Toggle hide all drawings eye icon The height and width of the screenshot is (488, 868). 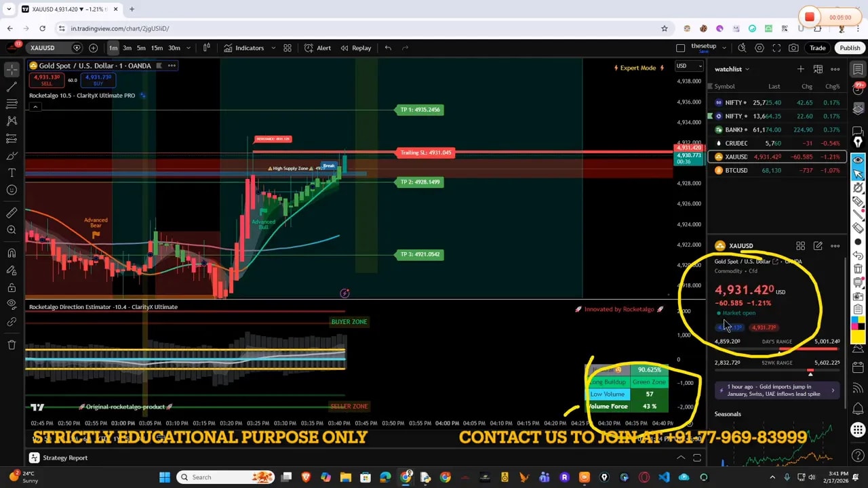[12, 304]
